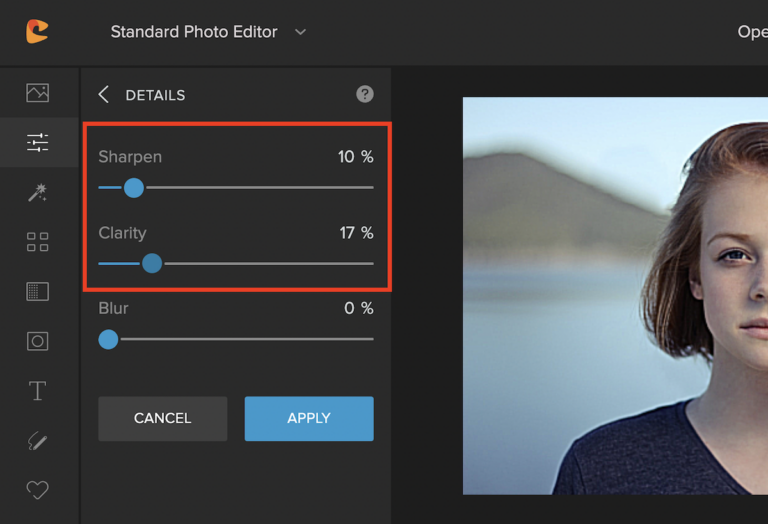Go back using Details chevron arrow
Screen dimensions: 768x524
pyautogui.click(x=103, y=95)
